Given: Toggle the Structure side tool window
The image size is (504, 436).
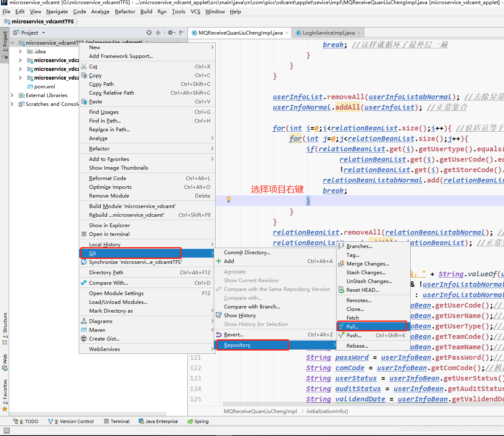Looking at the screenshot, I should pyautogui.click(x=5, y=329).
